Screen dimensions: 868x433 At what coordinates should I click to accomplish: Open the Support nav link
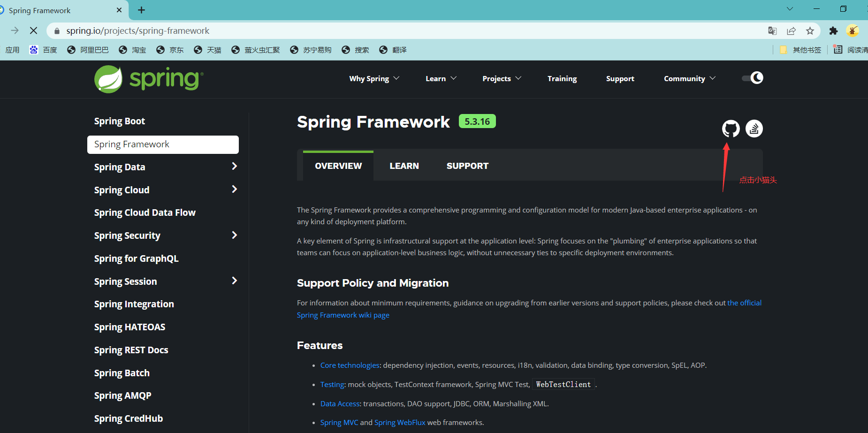click(620, 78)
